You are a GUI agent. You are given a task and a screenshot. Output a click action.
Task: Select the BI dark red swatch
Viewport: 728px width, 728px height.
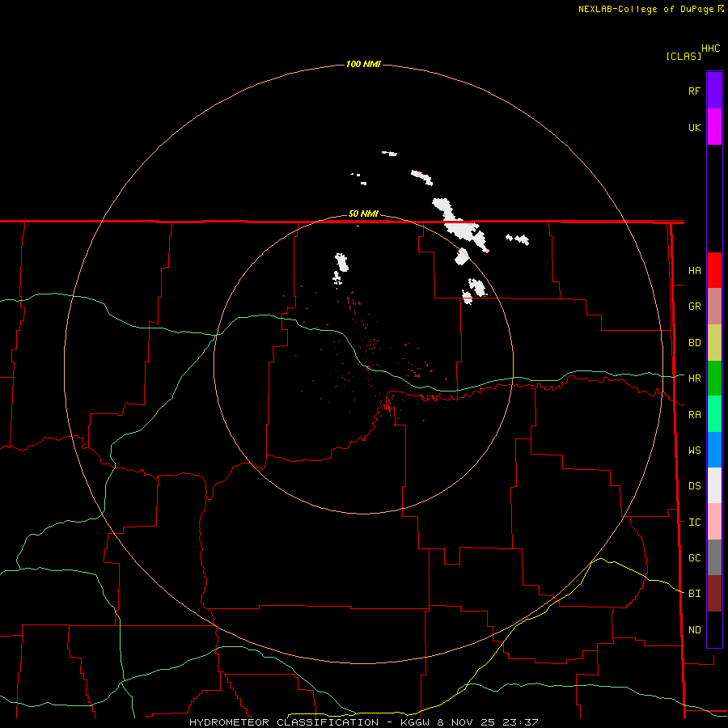(714, 594)
